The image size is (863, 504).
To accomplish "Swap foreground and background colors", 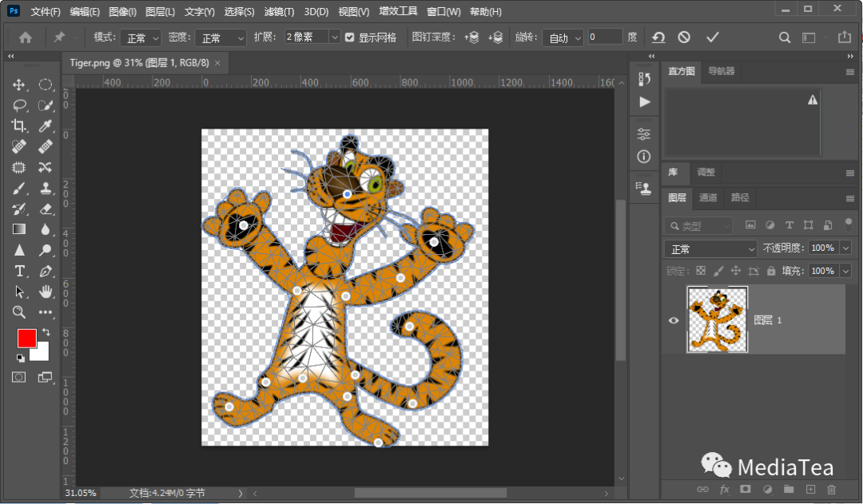I will [x=46, y=331].
